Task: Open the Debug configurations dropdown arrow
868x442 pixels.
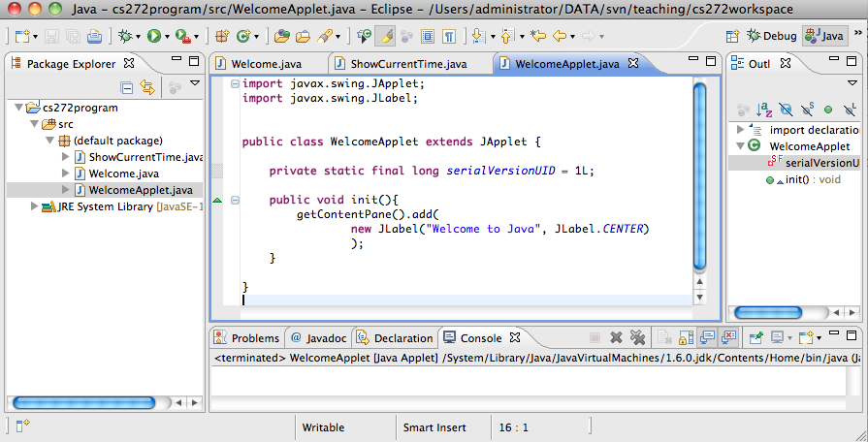Action: click(138, 37)
